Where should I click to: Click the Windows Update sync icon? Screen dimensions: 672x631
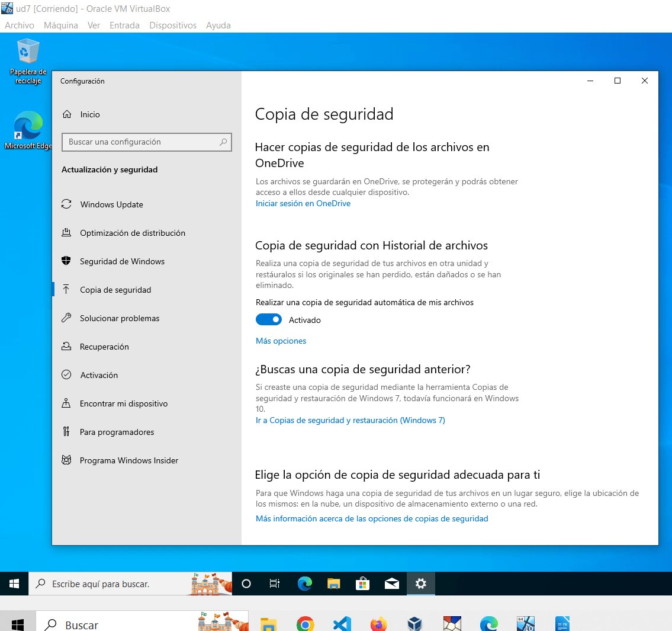(66, 204)
